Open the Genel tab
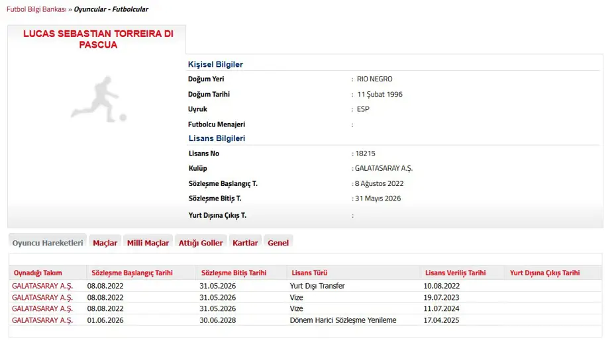The image size is (616, 364). (278, 243)
